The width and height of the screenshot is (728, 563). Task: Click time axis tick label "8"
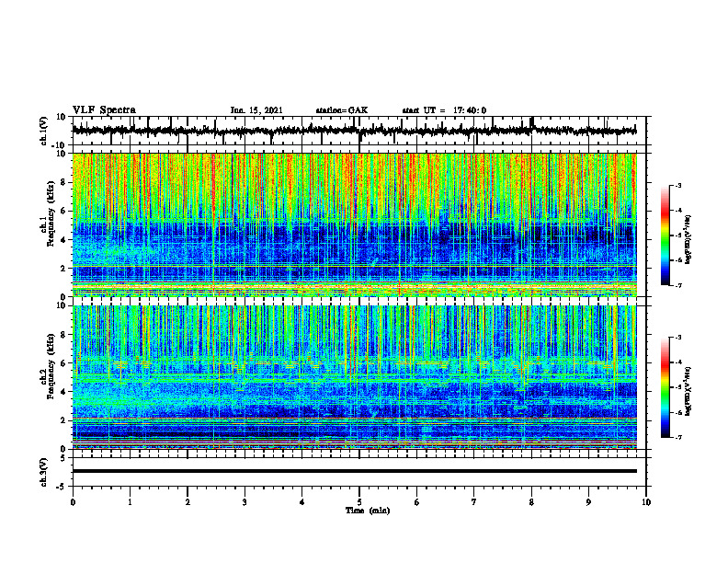click(531, 502)
